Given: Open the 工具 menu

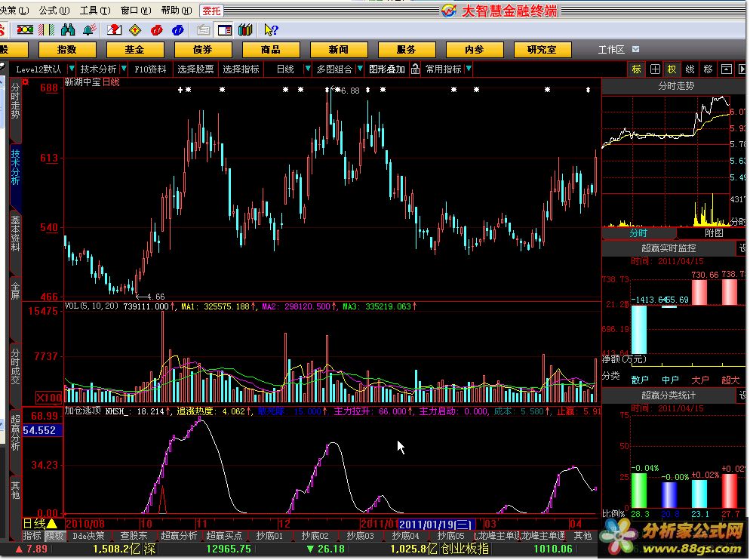Looking at the screenshot, I should click(95, 10).
